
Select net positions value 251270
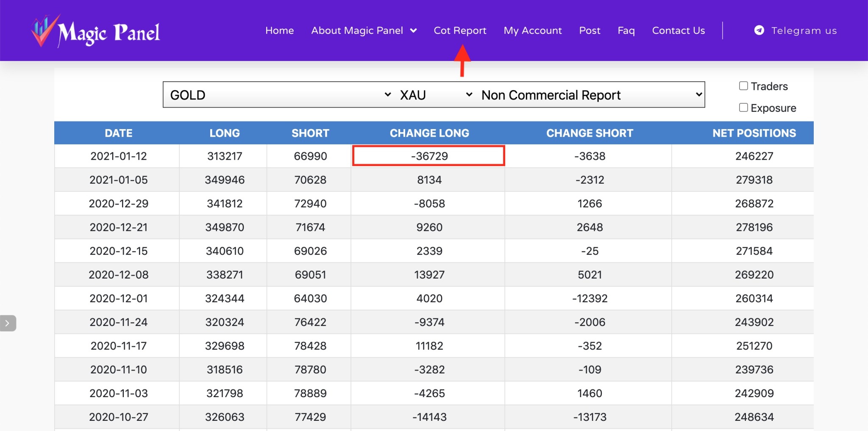(x=754, y=346)
